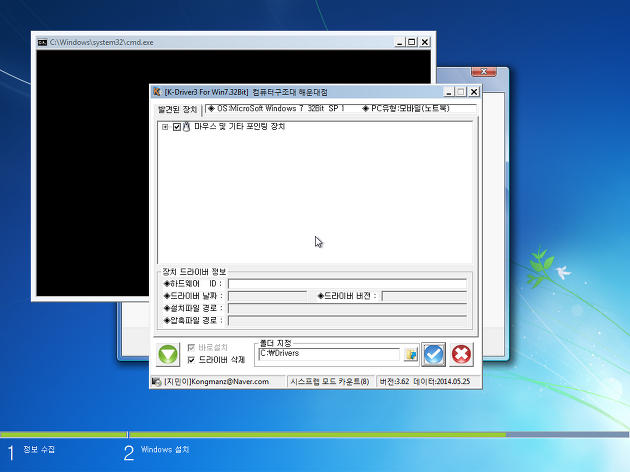Click the 하드웨어 ID field
Screen dimensions: 630x472
click(347, 284)
